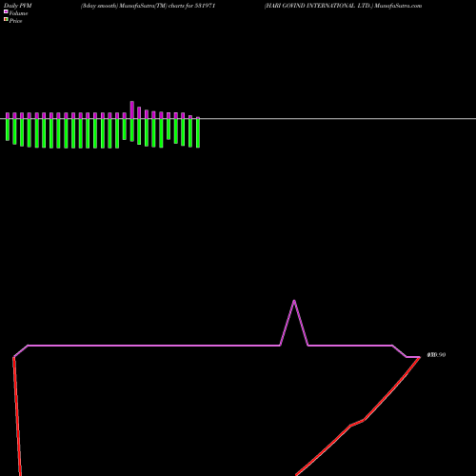Select the 'Volume' legend label
Screen dimensions: 476x476
(18, 13)
